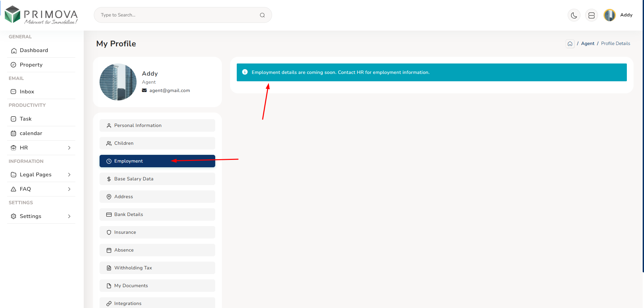Screen dimensions: 644x308
Task: Click the calendar icon in sidebar
Action: click(13, 133)
